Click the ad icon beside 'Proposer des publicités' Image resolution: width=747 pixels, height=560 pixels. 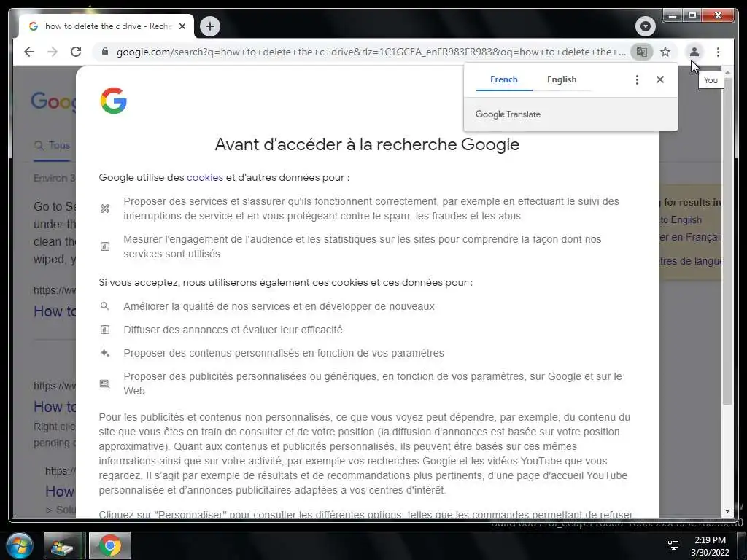105,384
